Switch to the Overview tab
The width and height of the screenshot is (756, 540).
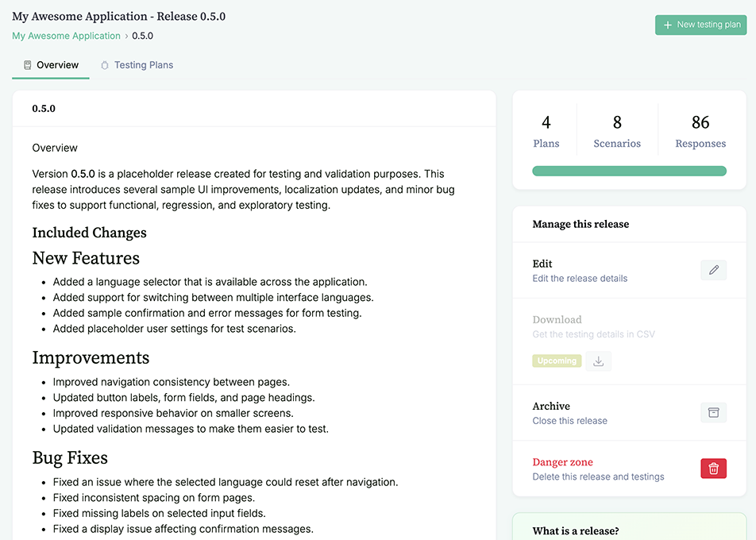[x=51, y=65]
